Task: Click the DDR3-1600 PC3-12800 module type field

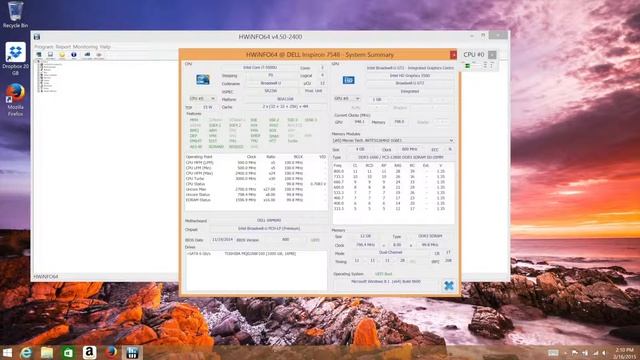Action: 400,157
